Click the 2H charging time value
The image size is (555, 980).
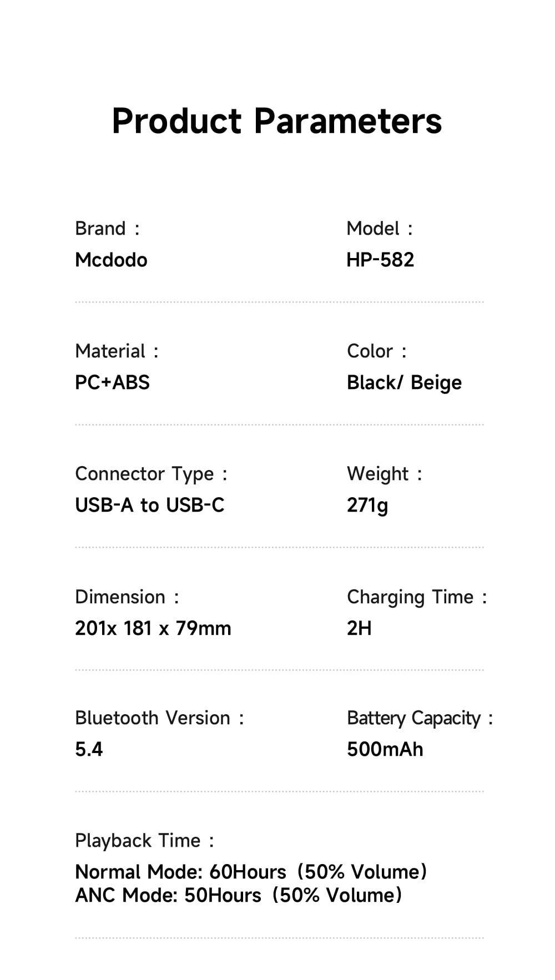(359, 628)
